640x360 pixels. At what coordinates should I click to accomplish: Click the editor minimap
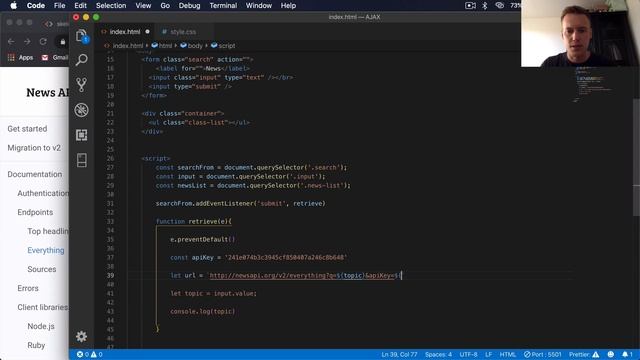[x=594, y=84]
